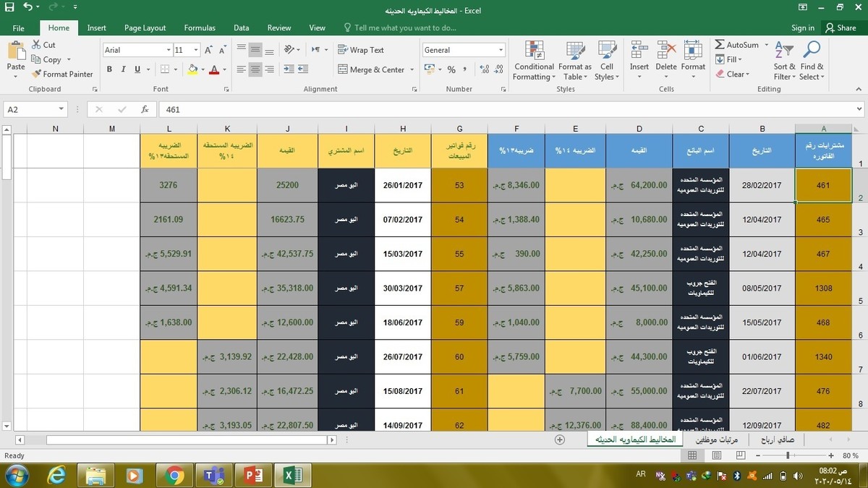This screenshot has width=868, height=488.
Task: Open PowerPoint from the taskbar
Action: (x=253, y=475)
